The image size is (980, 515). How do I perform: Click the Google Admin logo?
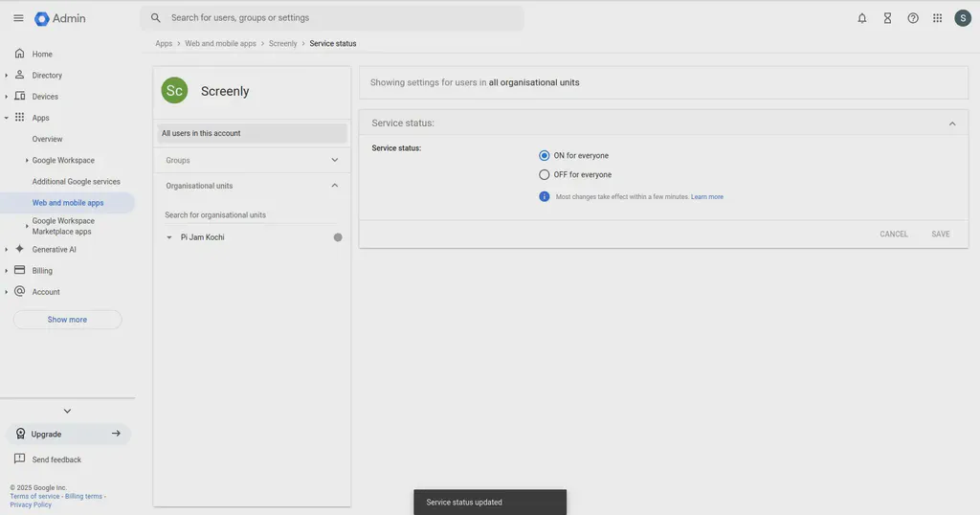click(60, 19)
